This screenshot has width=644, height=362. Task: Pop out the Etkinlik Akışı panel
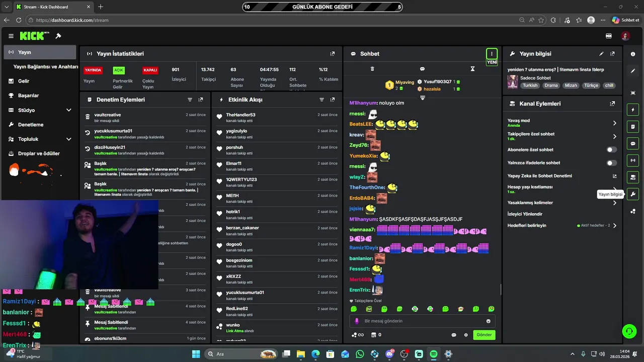click(x=333, y=100)
